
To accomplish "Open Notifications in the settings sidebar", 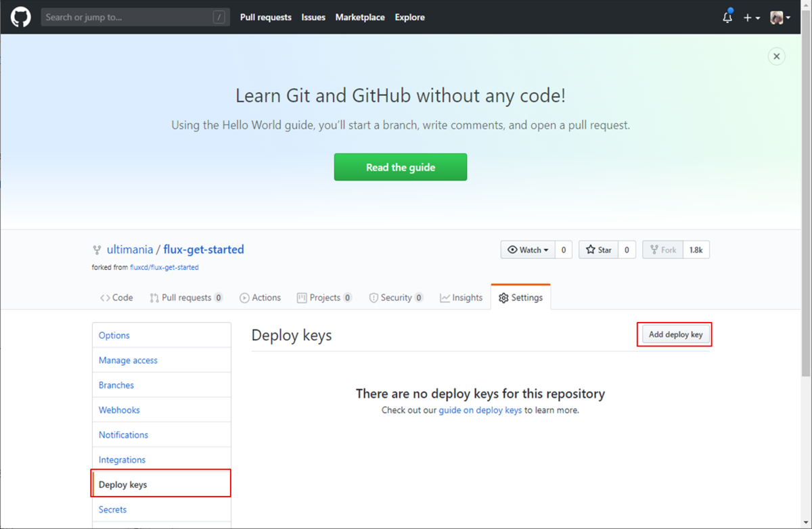I will coord(162,435).
